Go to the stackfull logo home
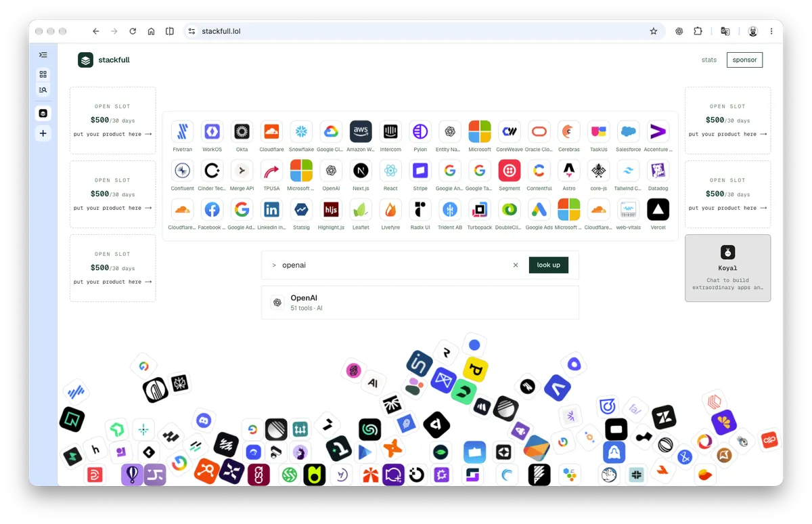This screenshot has width=812, height=524. click(x=104, y=60)
